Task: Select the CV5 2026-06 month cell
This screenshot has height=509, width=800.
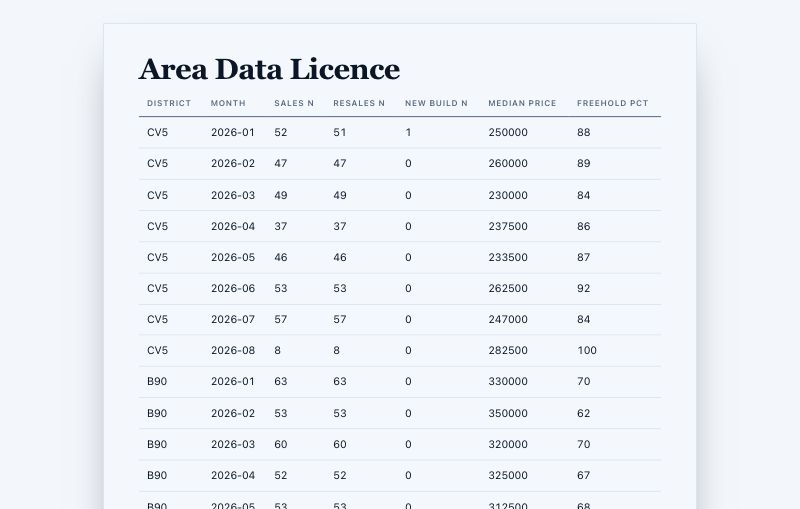Action: tap(233, 289)
